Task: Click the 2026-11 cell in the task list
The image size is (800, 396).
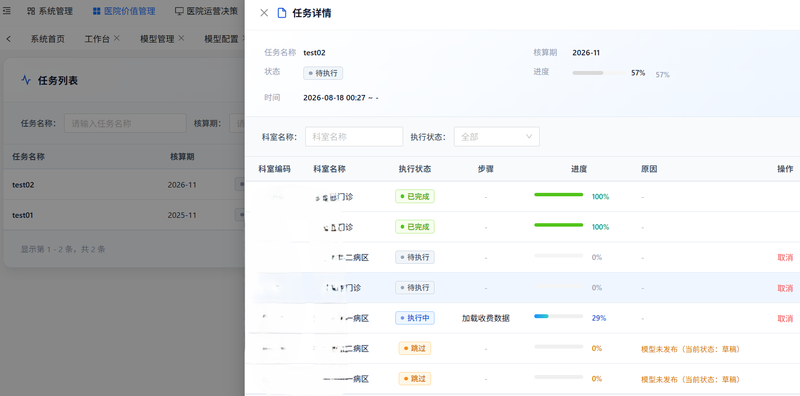Action: 182,185
